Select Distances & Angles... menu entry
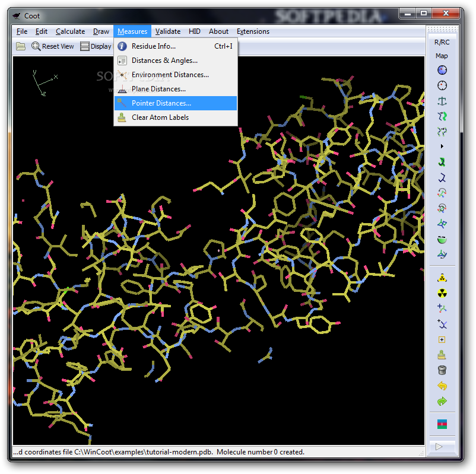Viewport: 476px width, 474px height. coord(176,61)
